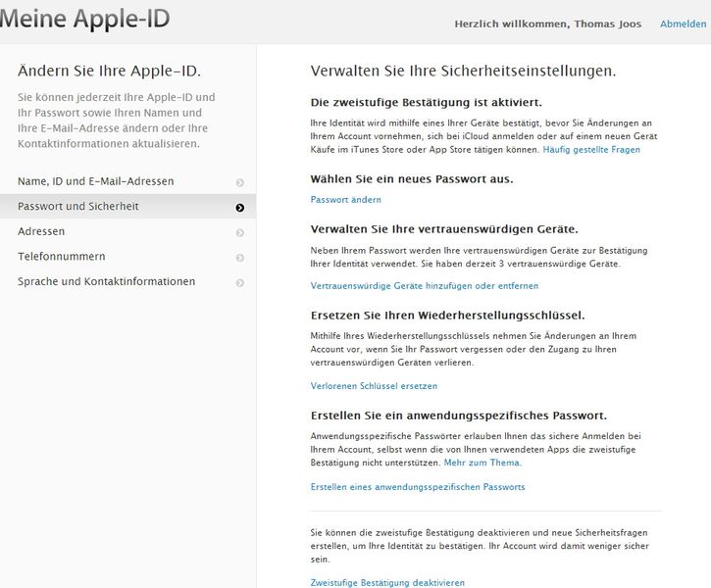
Task: Click sidebar heading Ändern Sie Ihre Apple-ID
Action: pos(109,72)
